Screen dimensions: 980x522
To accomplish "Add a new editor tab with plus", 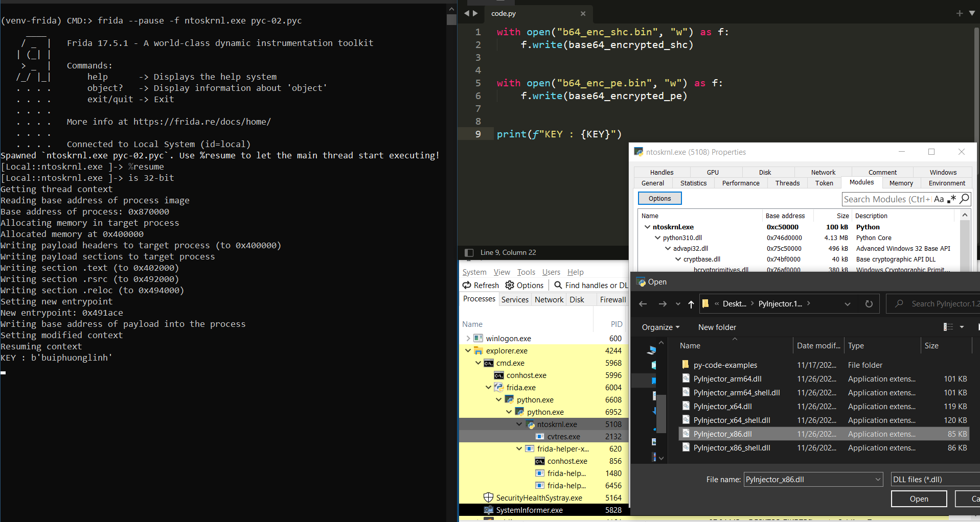I will pyautogui.click(x=960, y=13).
